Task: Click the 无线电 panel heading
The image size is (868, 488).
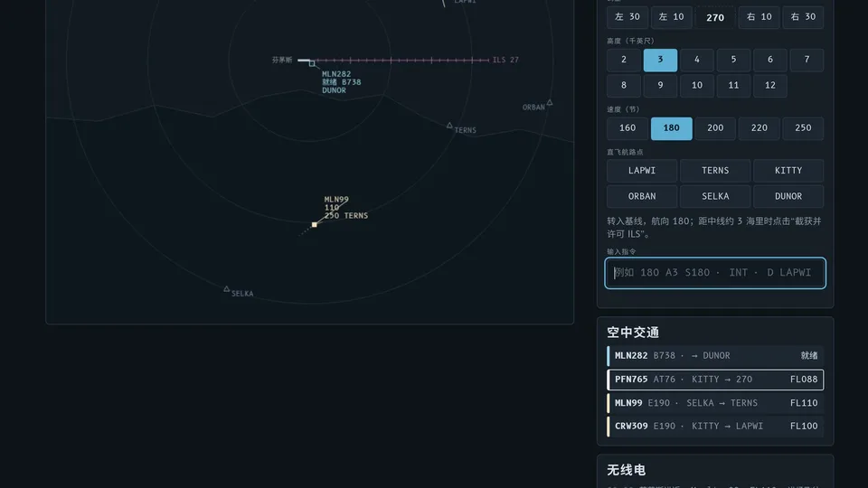Action: [626, 470]
